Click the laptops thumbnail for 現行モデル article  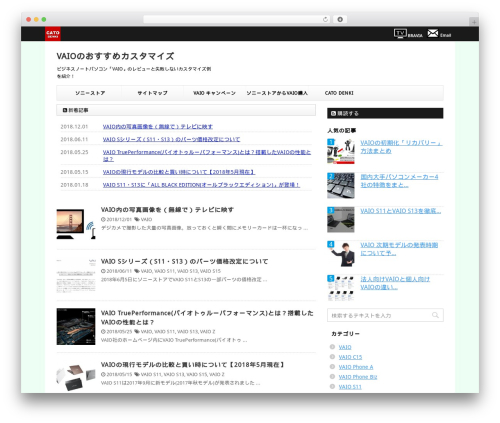coord(76,377)
